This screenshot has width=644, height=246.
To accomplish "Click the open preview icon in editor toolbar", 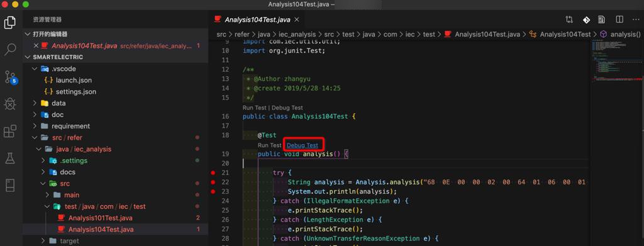I will point(601,20).
